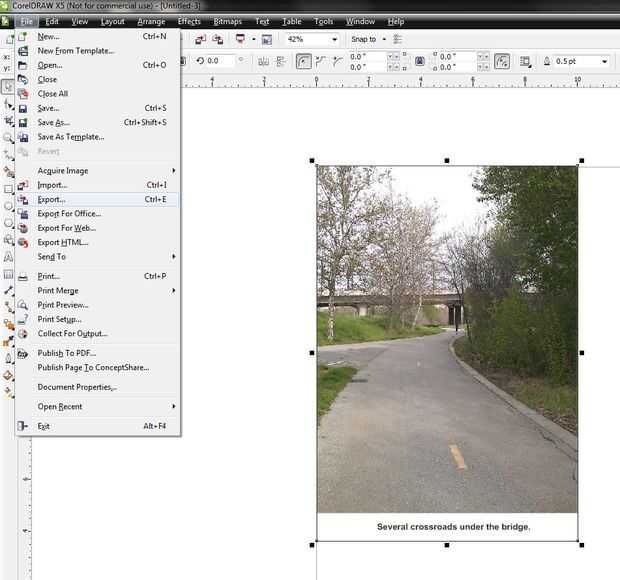Click the application launcher icon in toolbar
620x580 pixels.
pos(240,39)
